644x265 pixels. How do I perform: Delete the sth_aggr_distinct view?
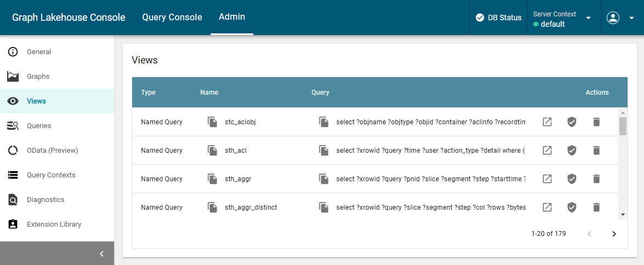coord(597,208)
